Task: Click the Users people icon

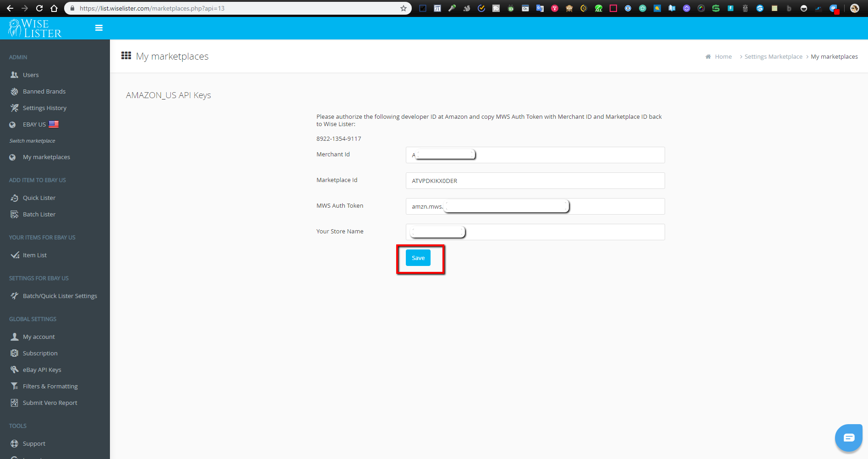Action: click(14, 75)
